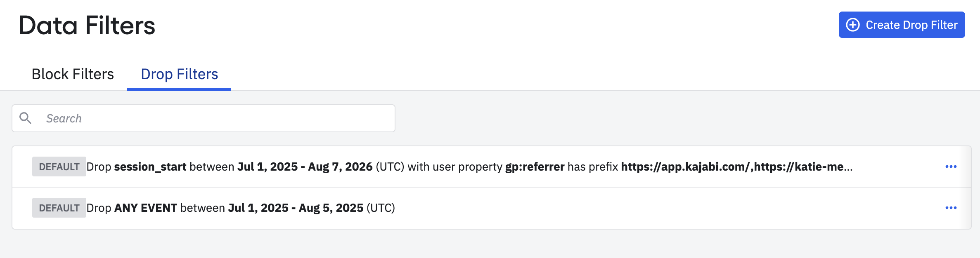Image resolution: width=980 pixels, height=258 pixels.
Task: Open the ANY EVENT drop filter row
Action: coord(491,208)
